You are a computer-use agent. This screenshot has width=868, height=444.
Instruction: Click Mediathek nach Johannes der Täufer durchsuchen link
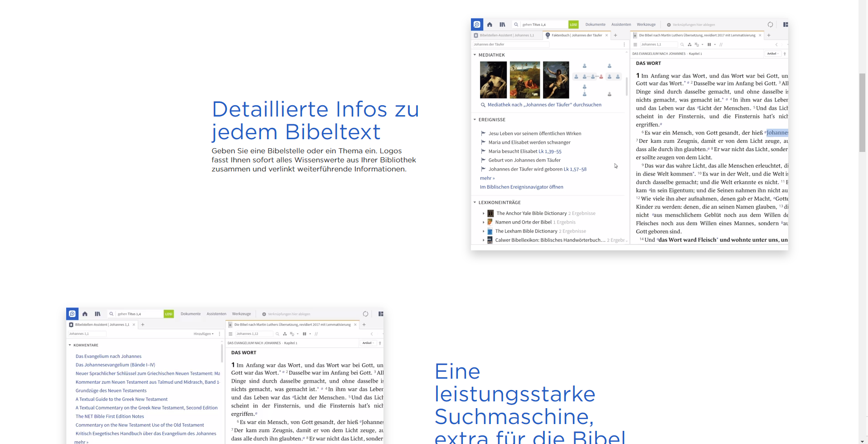[x=544, y=105]
